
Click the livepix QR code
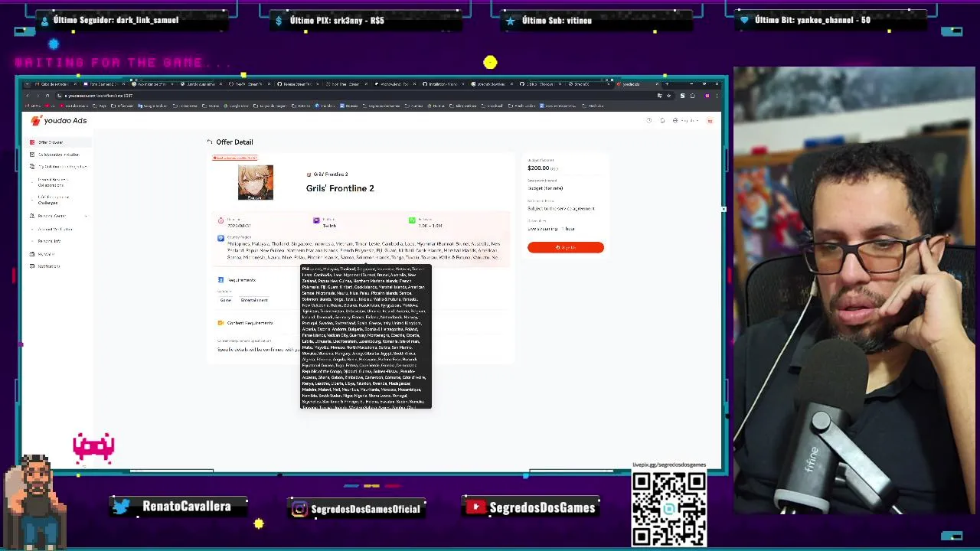tap(669, 508)
